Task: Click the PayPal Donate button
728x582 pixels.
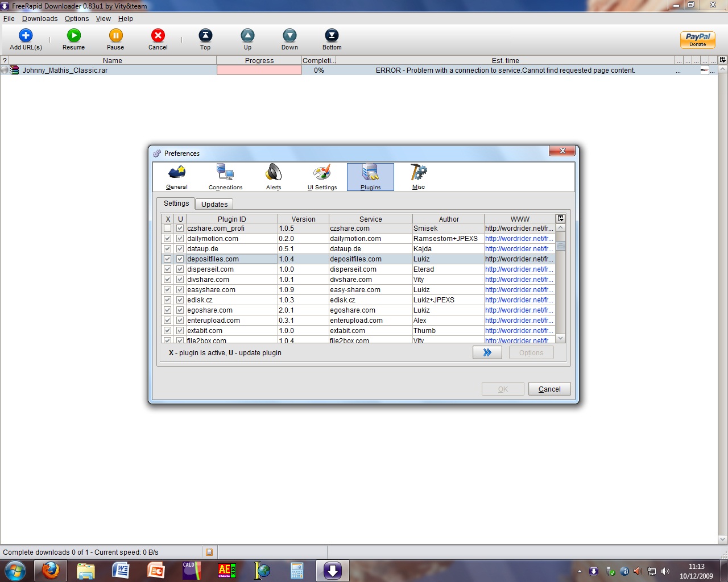Action: click(697, 40)
